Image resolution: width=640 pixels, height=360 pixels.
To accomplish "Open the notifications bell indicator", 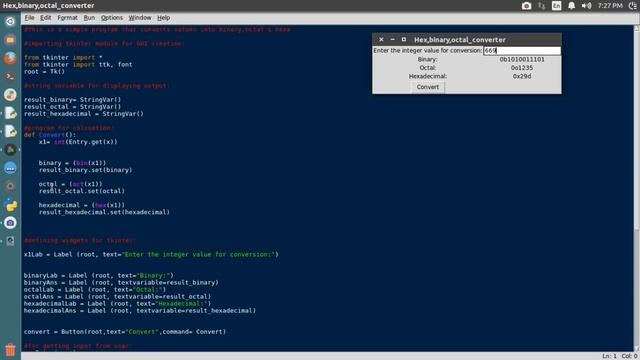I will coord(571,6).
